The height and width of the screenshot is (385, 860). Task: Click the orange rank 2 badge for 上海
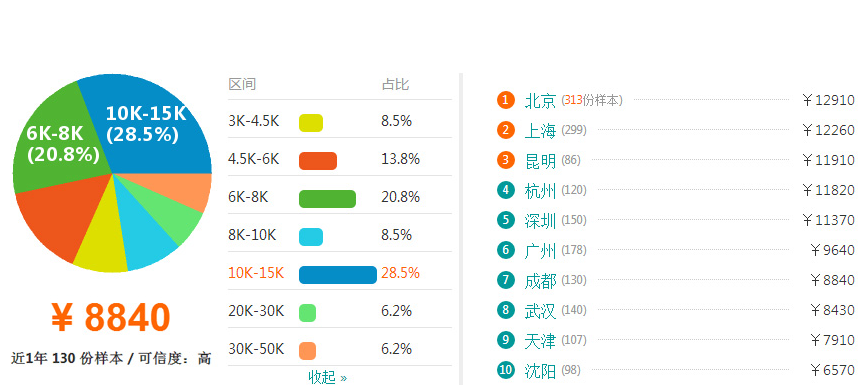pyautogui.click(x=506, y=130)
